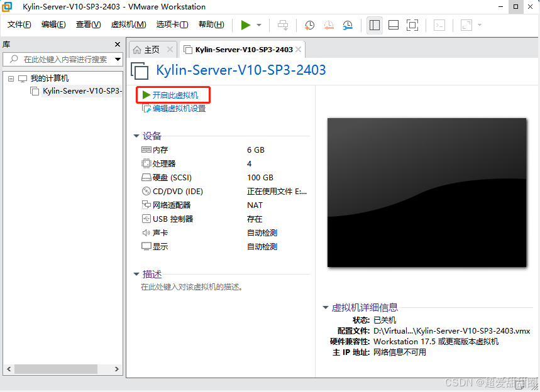Collapse the 我的计算机 tree node
The height and width of the screenshot is (392, 540).
[11, 79]
